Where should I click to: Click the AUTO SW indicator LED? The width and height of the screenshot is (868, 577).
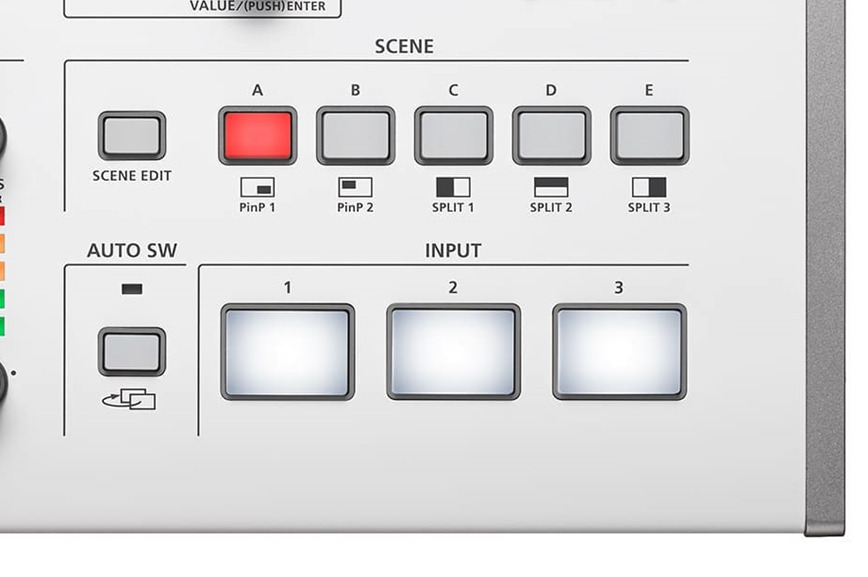tap(132, 289)
